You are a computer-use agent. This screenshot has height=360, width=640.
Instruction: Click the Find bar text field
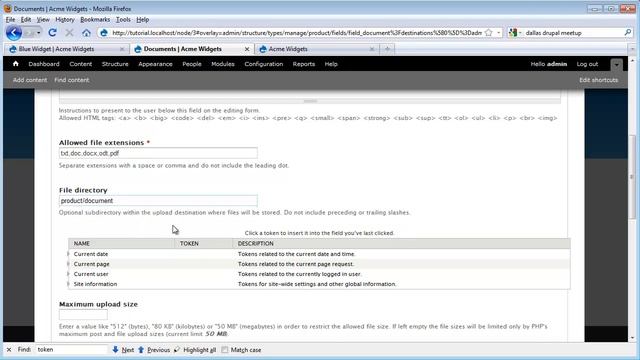click(x=72, y=350)
